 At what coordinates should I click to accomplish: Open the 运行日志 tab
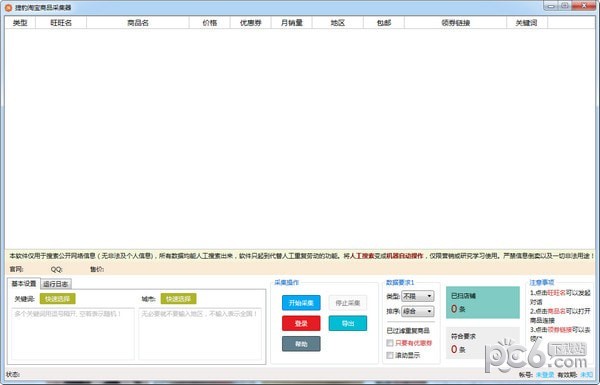(x=55, y=284)
